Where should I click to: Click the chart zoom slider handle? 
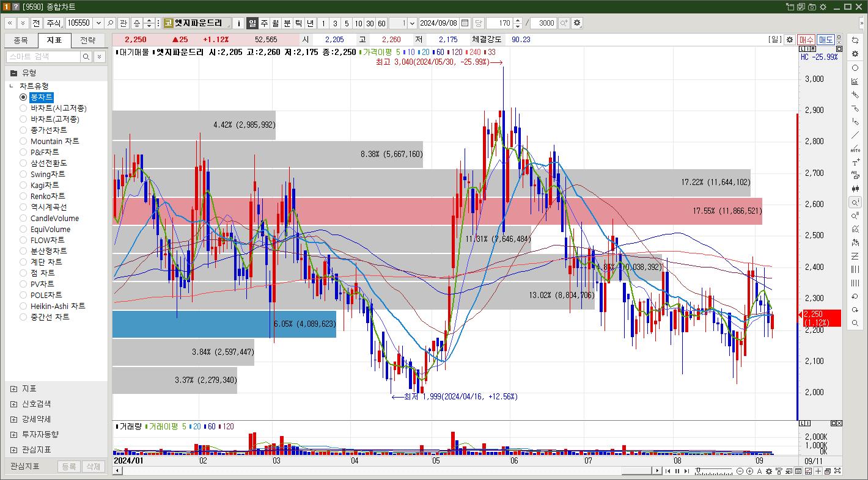pos(698,471)
